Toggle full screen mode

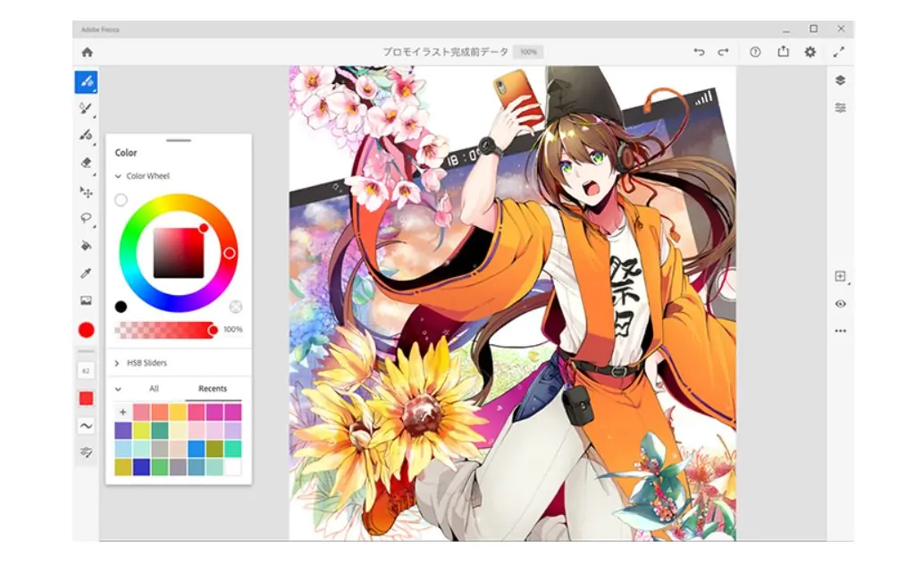(x=838, y=53)
